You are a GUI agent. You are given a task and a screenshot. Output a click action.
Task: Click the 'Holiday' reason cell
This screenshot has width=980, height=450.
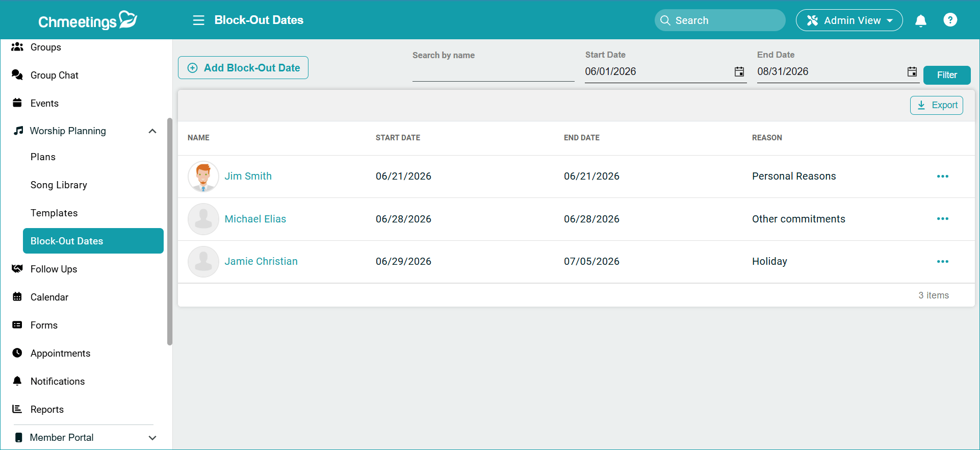point(769,261)
